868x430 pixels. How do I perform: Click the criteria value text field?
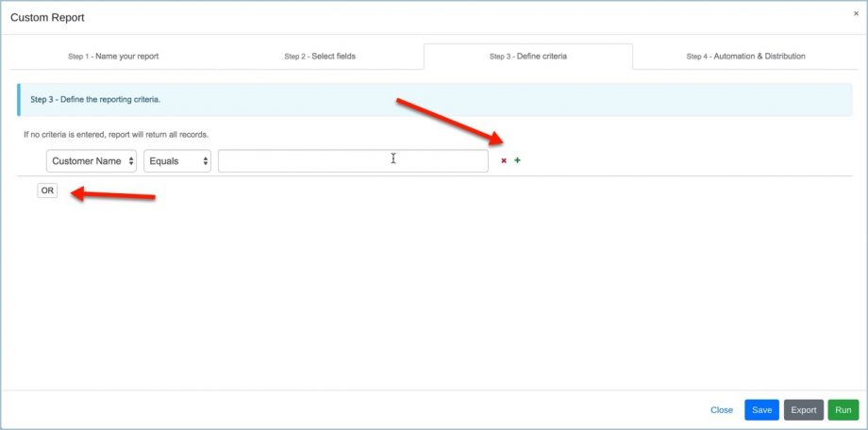click(x=353, y=161)
